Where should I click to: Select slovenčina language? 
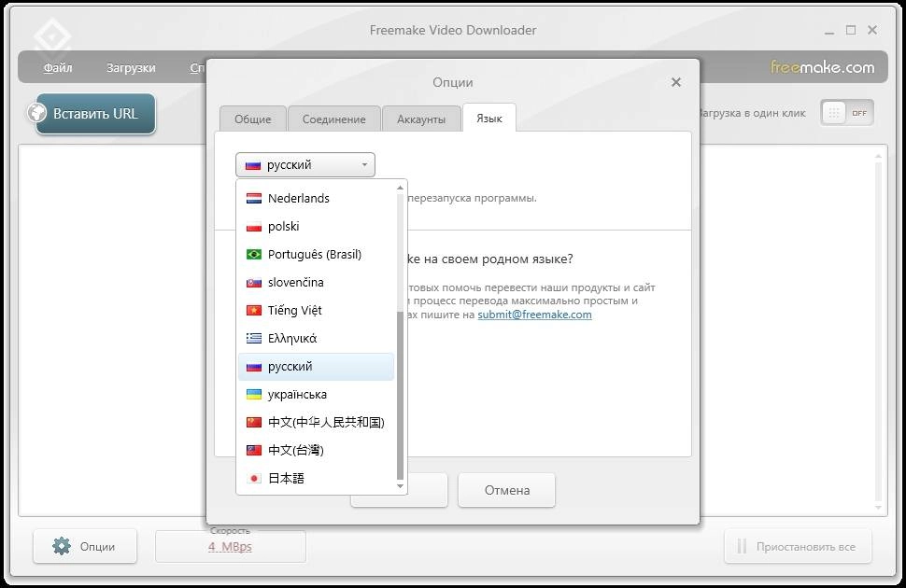tap(316, 283)
